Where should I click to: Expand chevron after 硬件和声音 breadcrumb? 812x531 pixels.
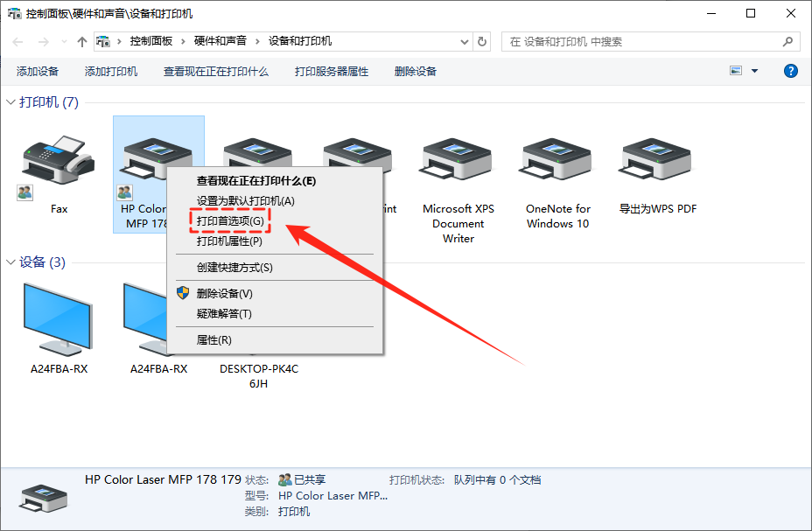(x=257, y=41)
